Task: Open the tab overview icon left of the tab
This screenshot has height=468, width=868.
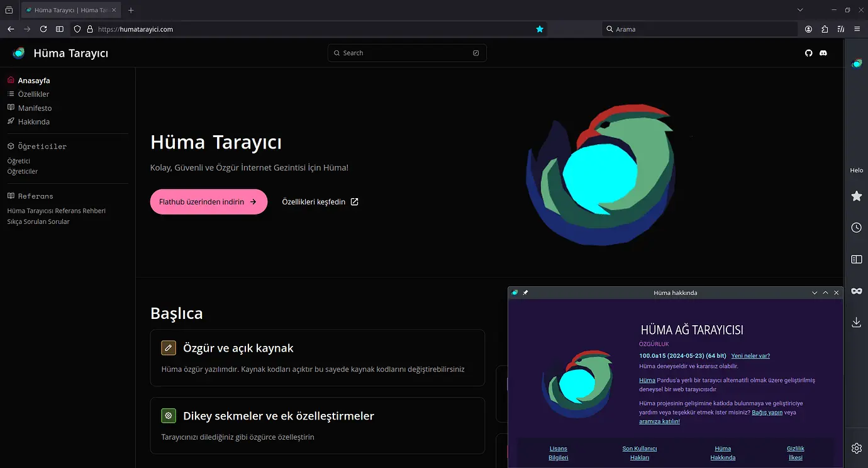Action: (x=9, y=10)
